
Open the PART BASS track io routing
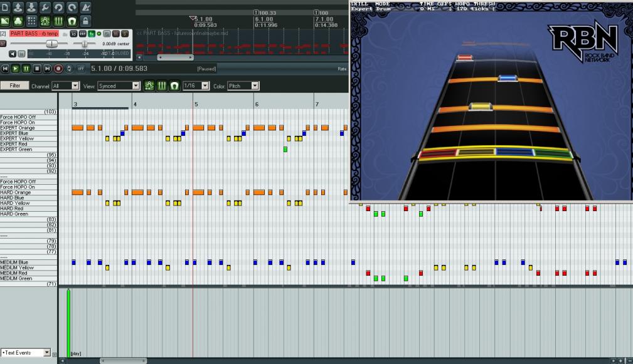coord(73,34)
